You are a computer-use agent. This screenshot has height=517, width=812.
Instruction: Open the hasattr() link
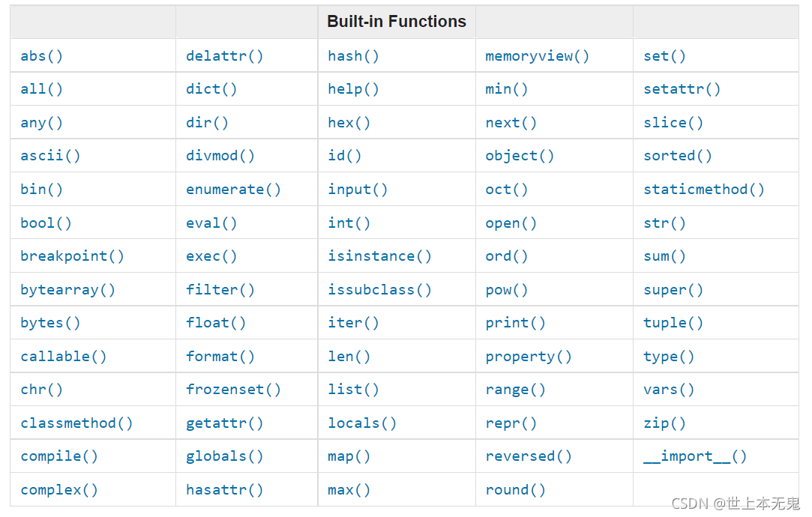coord(224,490)
